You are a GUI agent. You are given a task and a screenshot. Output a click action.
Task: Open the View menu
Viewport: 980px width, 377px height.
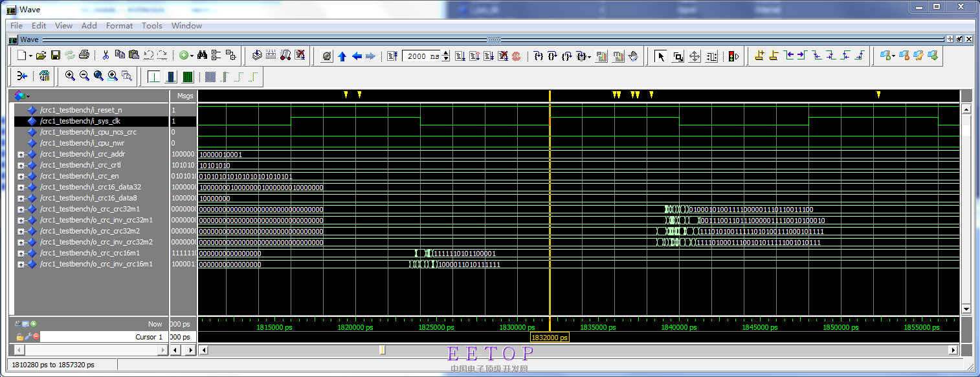coord(63,26)
